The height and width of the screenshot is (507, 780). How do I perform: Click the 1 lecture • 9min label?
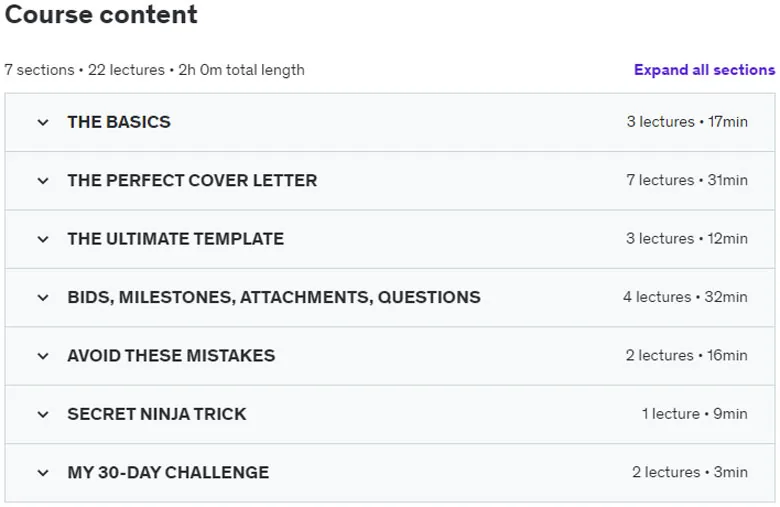pyautogui.click(x=694, y=414)
